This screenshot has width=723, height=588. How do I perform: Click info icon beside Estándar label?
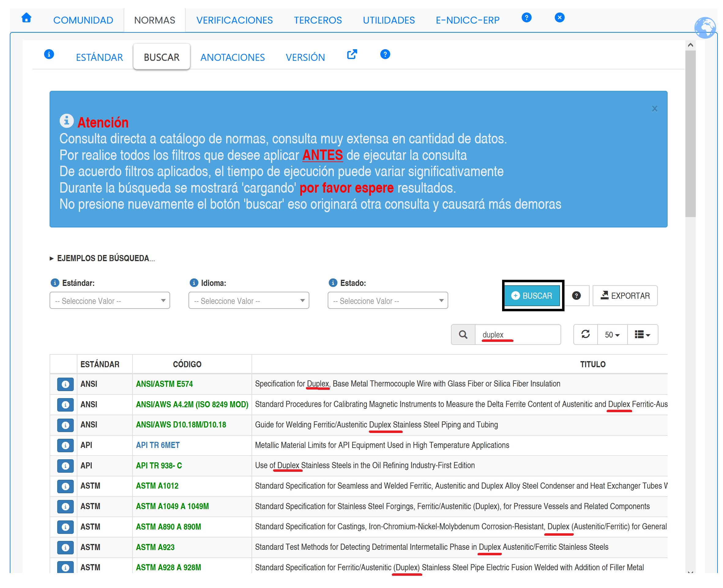click(x=54, y=283)
